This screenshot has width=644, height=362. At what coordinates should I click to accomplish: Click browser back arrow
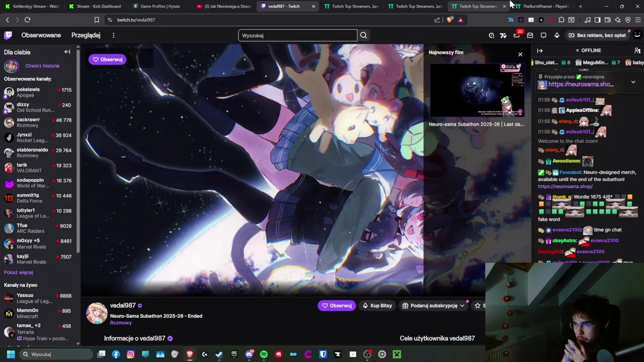[x=7, y=20]
